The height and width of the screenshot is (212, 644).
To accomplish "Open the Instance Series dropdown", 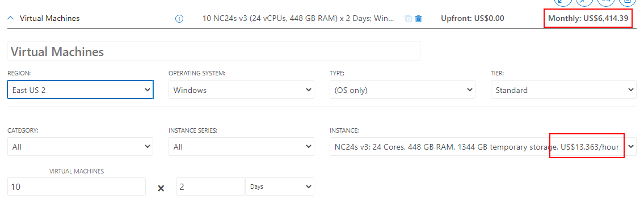I will pyautogui.click(x=242, y=146).
